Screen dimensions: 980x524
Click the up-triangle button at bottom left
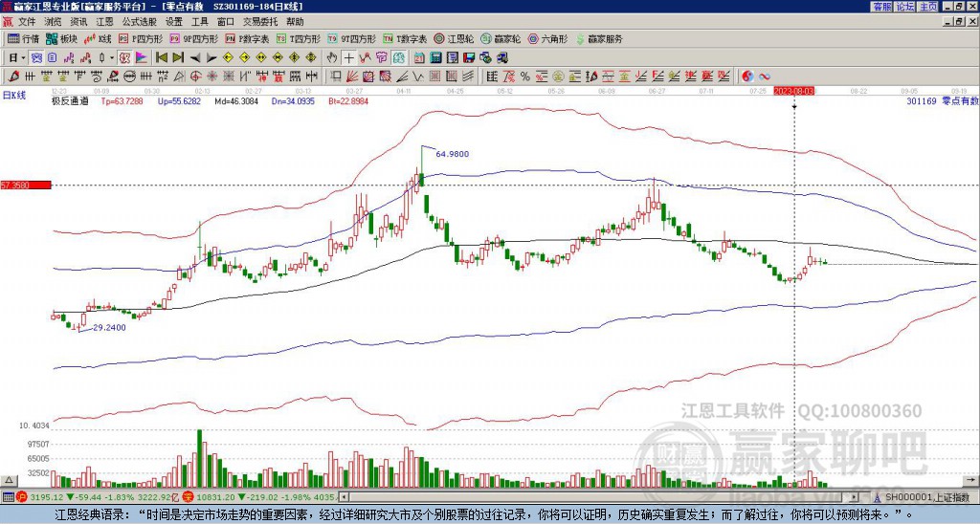(10, 480)
